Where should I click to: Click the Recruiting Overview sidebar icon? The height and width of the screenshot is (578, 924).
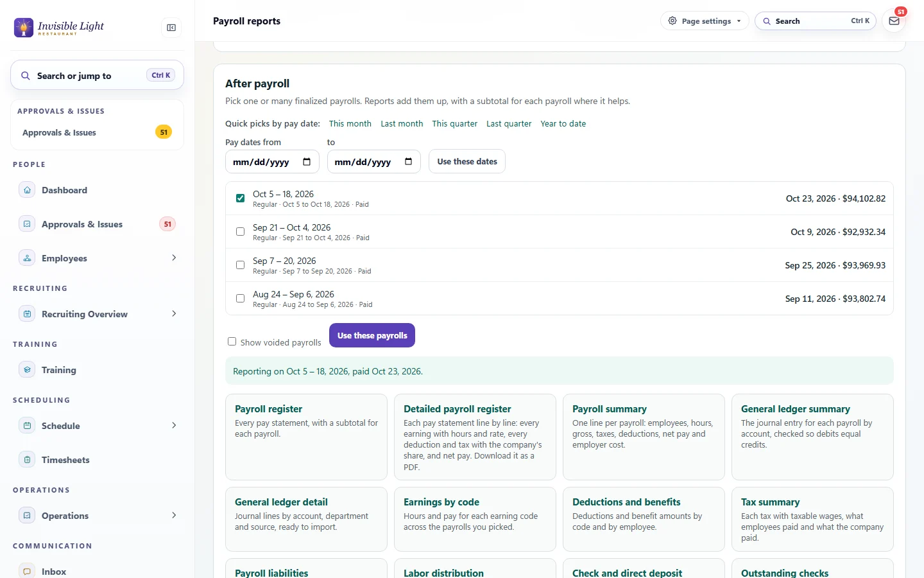point(27,314)
